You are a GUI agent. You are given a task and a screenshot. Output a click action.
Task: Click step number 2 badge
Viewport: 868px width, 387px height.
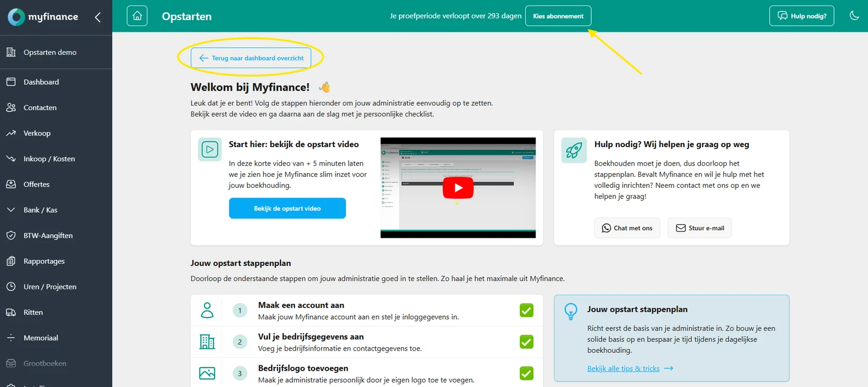coord(240,342)
